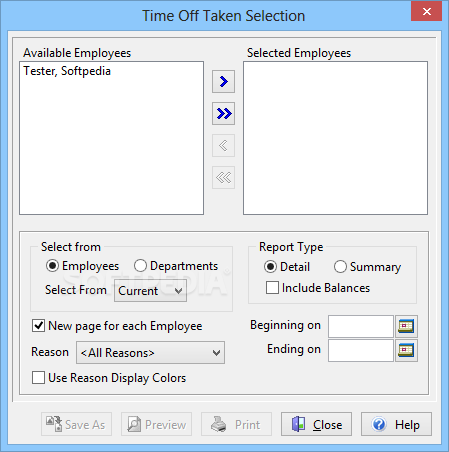This screenshot has width=449, height=452.
Task: Click the Ending on date field
Action: [361, 350]
